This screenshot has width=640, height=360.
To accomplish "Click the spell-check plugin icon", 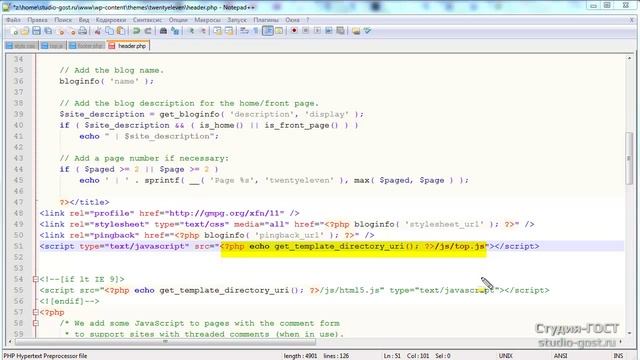I will coord(367,31).
